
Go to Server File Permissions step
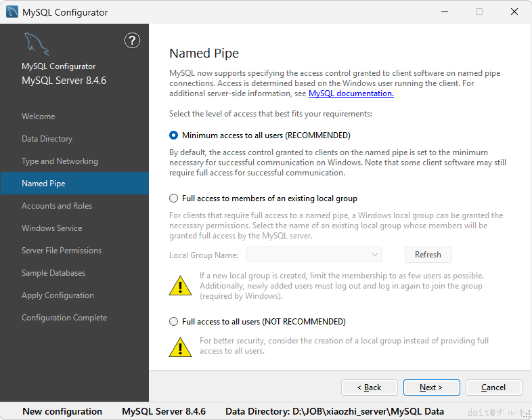(x=62, y=251)
